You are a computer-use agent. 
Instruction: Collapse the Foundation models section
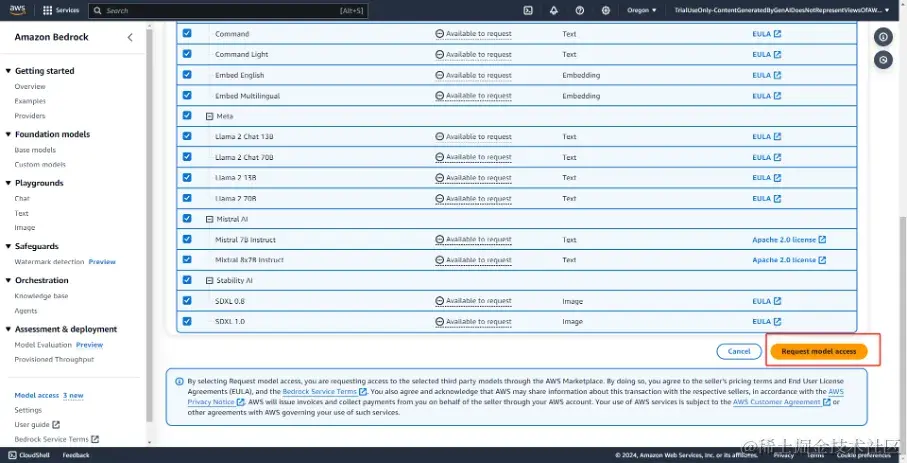[x=8, y=134]
